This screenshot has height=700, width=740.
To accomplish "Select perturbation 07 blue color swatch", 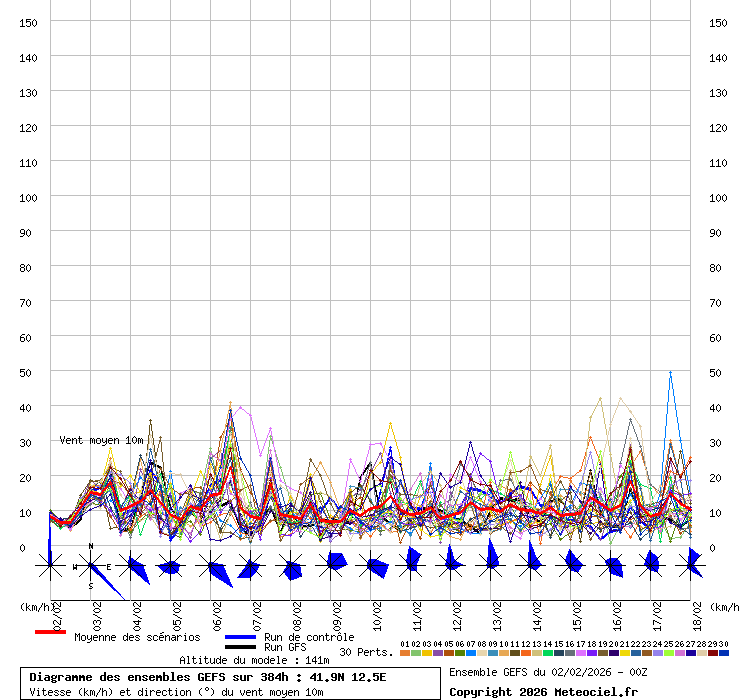I will 471,653.
